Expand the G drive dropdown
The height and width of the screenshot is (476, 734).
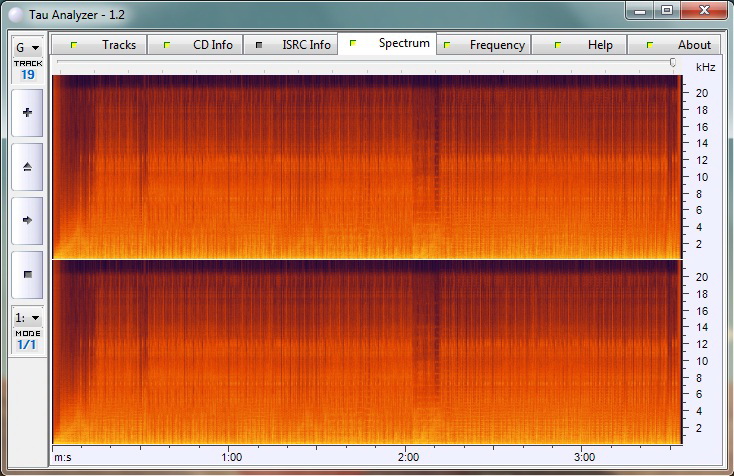click(28, 48)
